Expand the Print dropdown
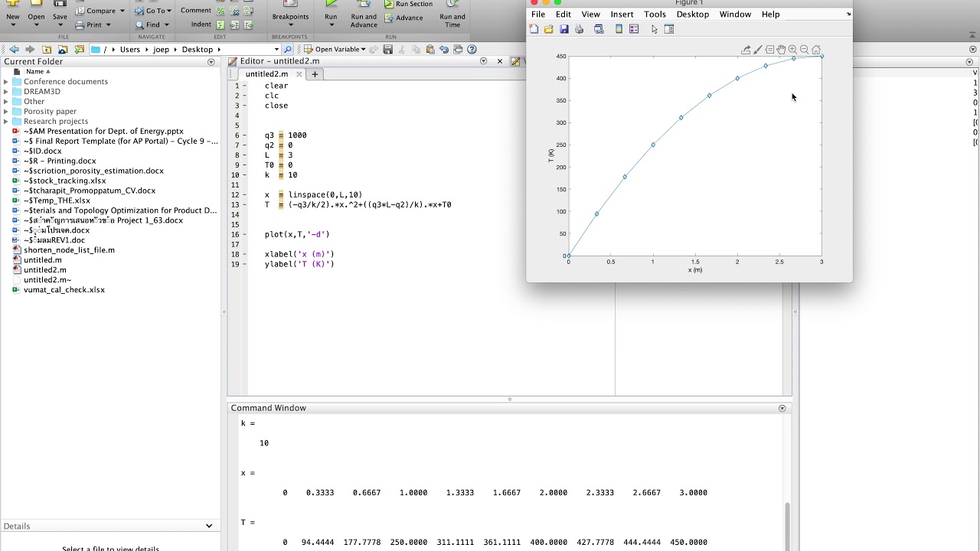Viewport: 980px width, 551px height. (108, 24)
